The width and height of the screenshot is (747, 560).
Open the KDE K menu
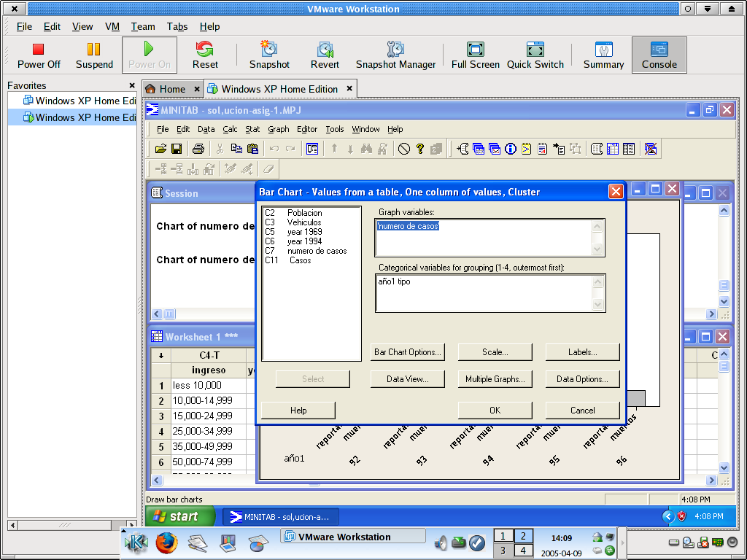[135, 542]
